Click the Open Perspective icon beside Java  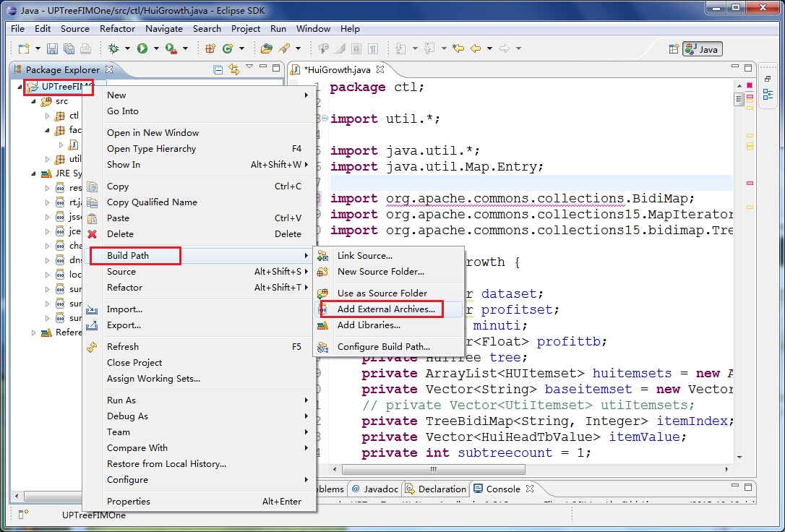tap(673, 49)
